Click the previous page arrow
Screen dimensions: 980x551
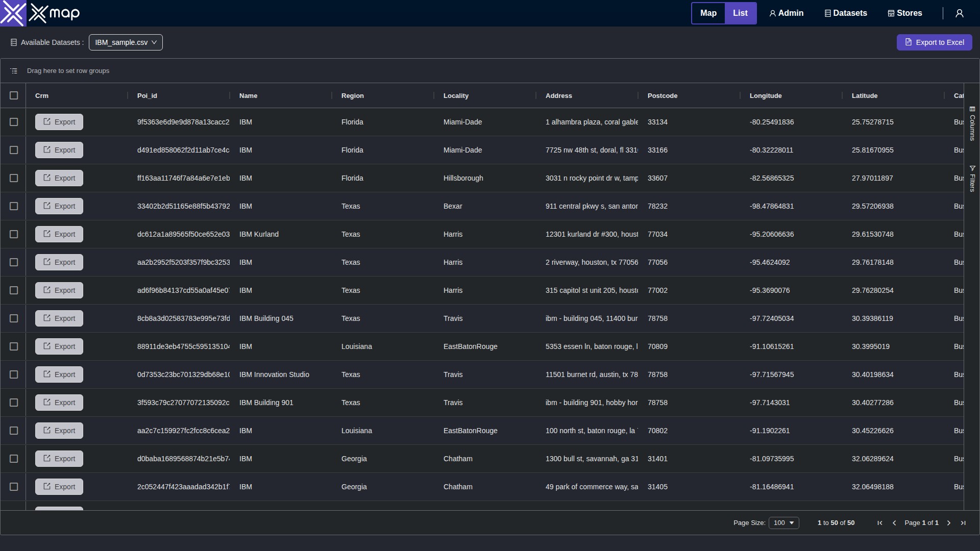coord(894,523)
